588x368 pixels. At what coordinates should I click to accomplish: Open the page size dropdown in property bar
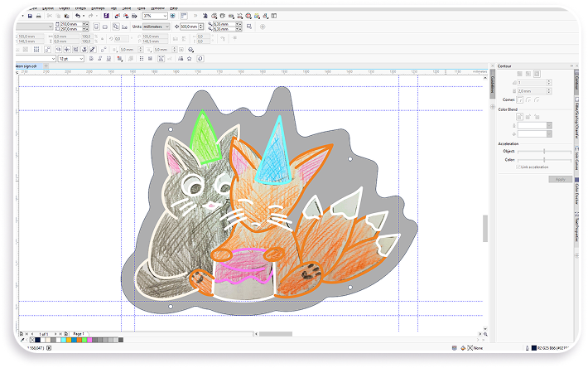tap(51, 27)
